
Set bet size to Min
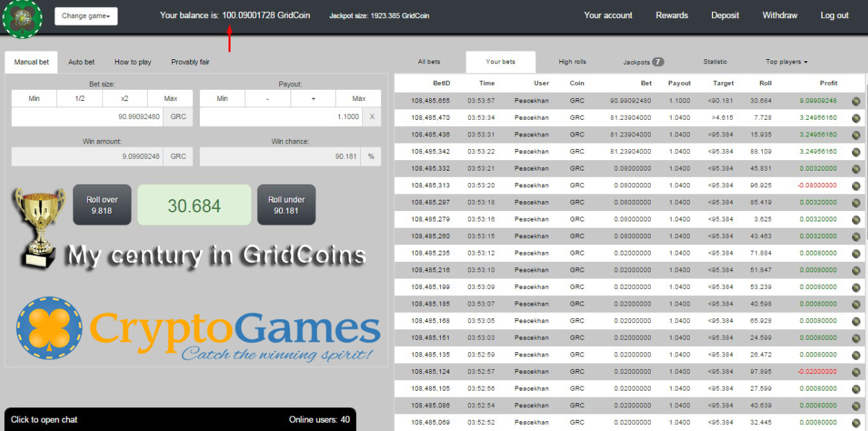(34, 98)
